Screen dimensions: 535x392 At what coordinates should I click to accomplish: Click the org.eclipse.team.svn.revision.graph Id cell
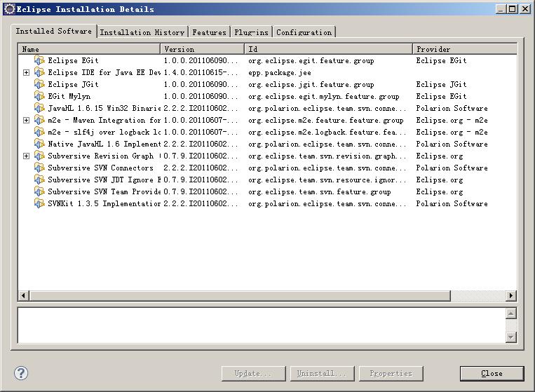tap(327, 156)
